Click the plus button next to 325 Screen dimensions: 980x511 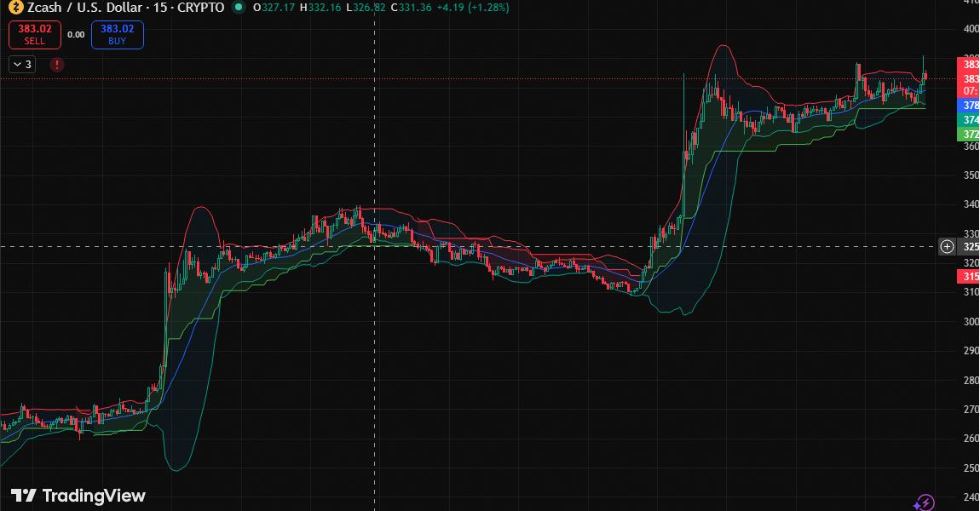947,247
